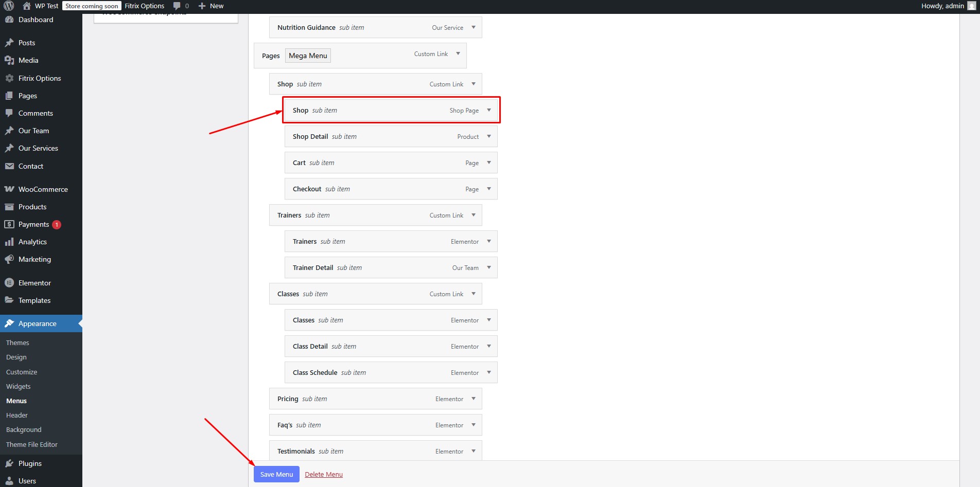Click the Delete Menu link
Viewport: 980px width, 487px height.
324,474
